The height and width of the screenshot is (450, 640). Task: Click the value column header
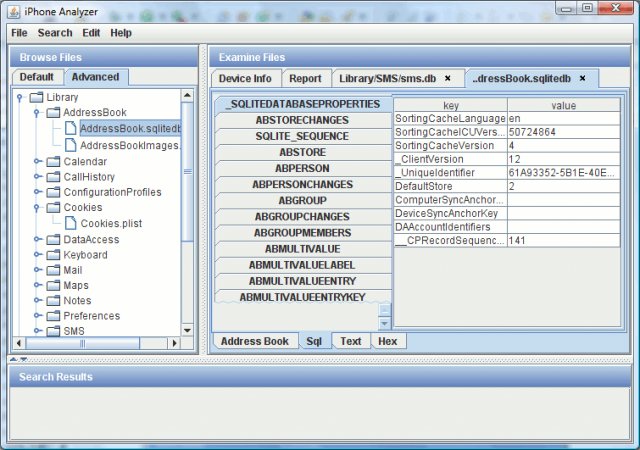coord(564,105)
